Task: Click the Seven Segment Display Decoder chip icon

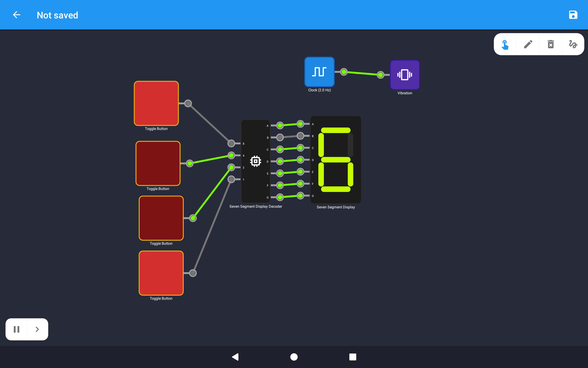Action: click(255, 161)
